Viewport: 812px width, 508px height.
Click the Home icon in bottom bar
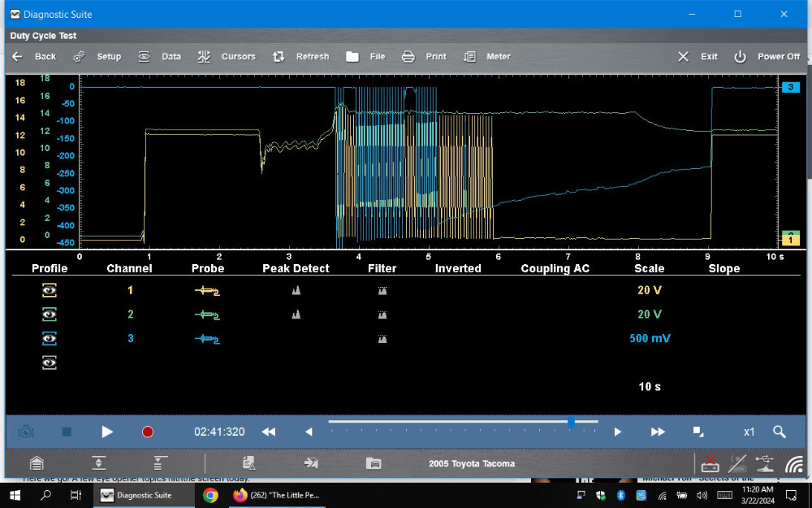click(37, 463)
